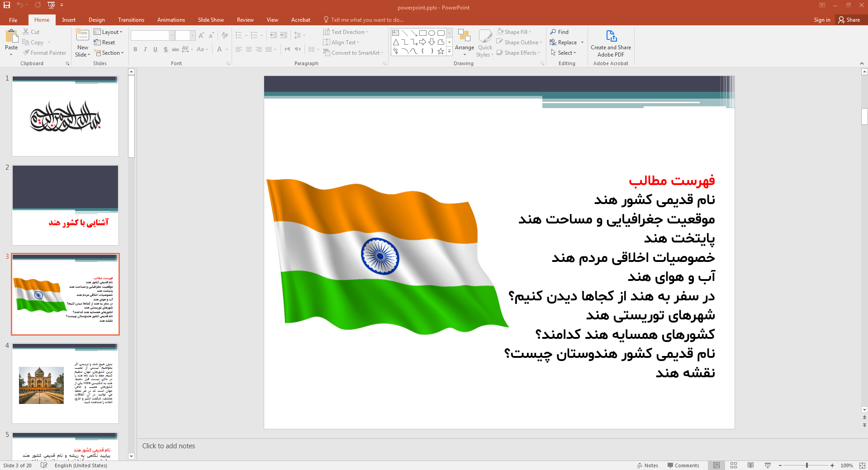Click Align Text button

click(x=342, y=42)
